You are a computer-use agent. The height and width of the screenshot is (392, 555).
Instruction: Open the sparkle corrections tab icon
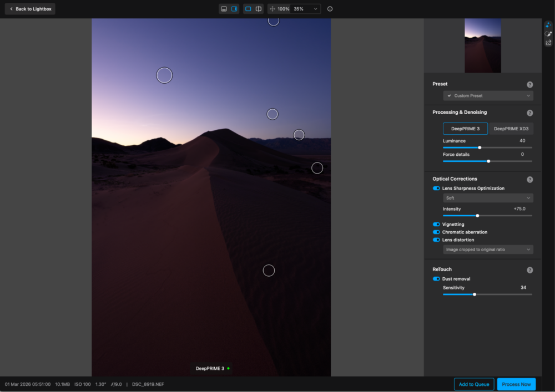click(x=548, y=25)
